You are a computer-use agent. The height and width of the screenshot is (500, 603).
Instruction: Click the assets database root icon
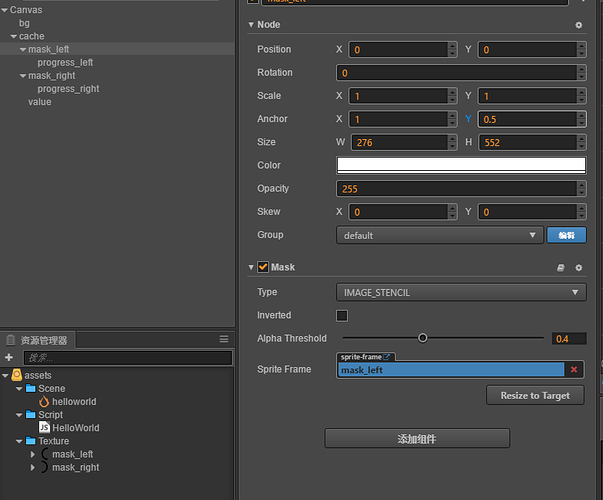pyautogui.click(x=17, y=375)
